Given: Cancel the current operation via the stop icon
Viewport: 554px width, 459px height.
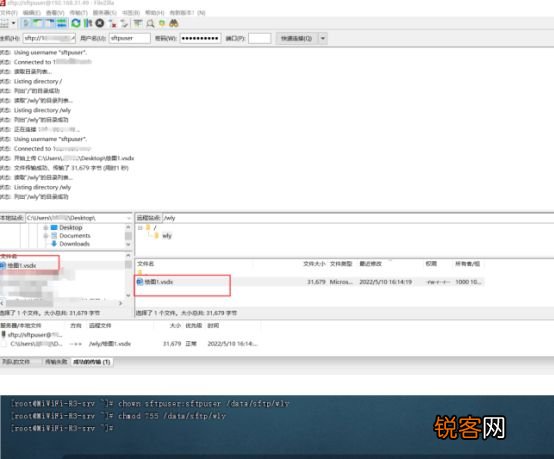Looking at the screenshot, I should pos(100,23).
